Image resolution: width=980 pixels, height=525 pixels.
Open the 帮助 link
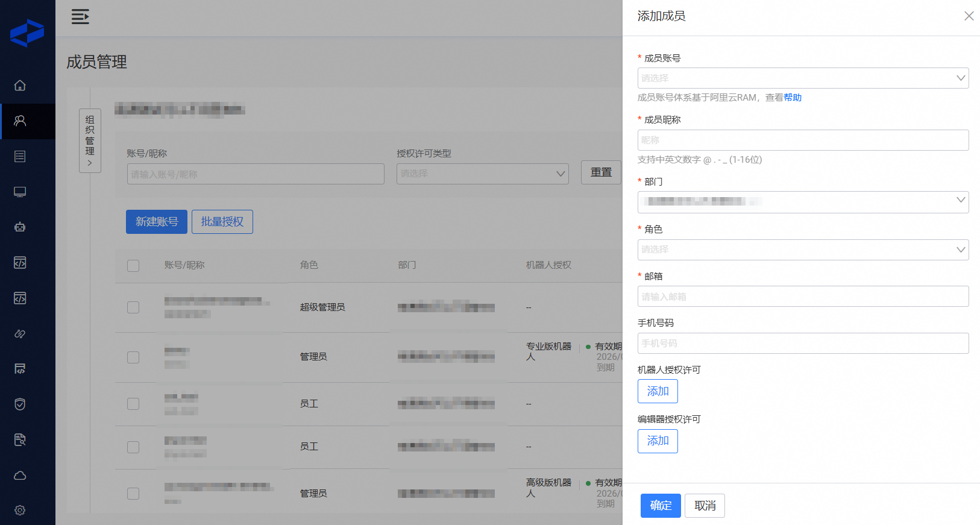click(x=793, y=98)
